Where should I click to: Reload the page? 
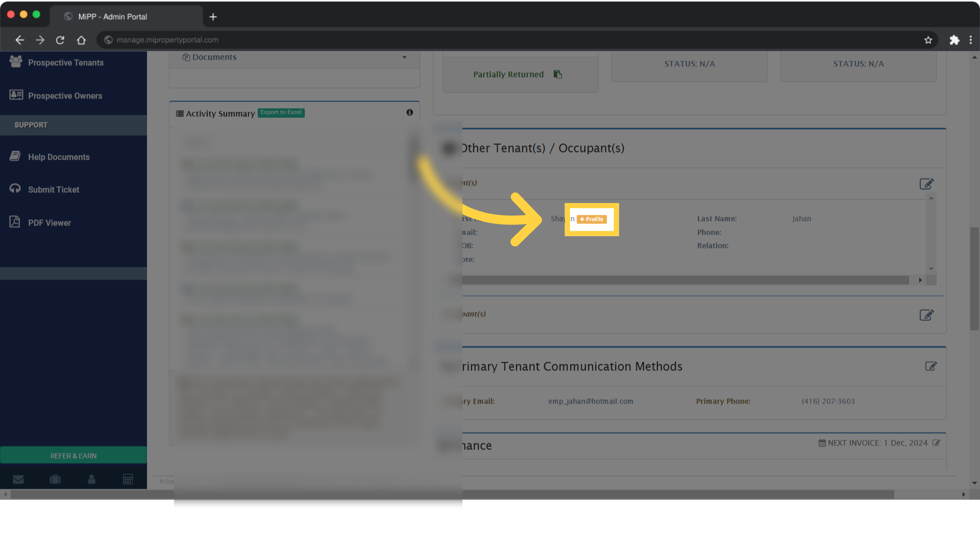click(60, 40)
